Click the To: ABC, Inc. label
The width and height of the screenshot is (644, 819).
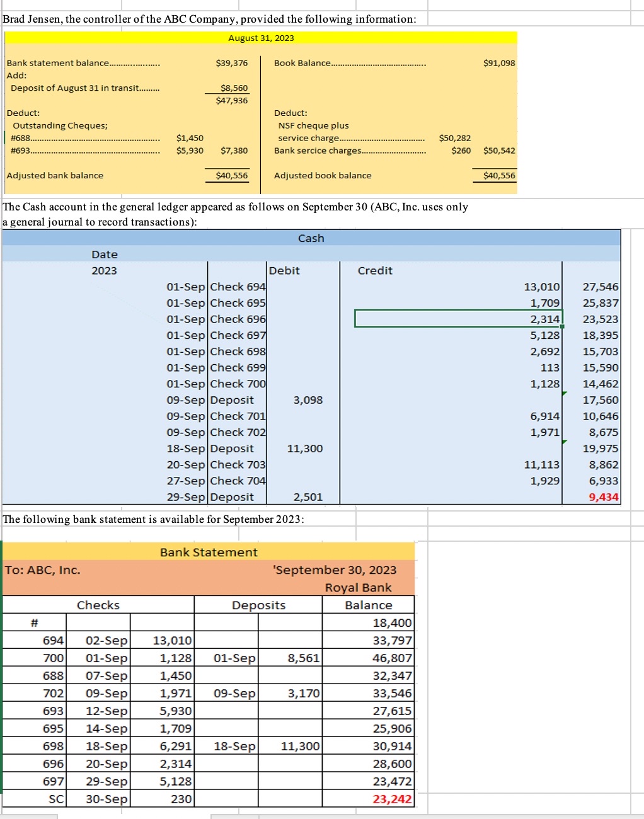(42, 570)
